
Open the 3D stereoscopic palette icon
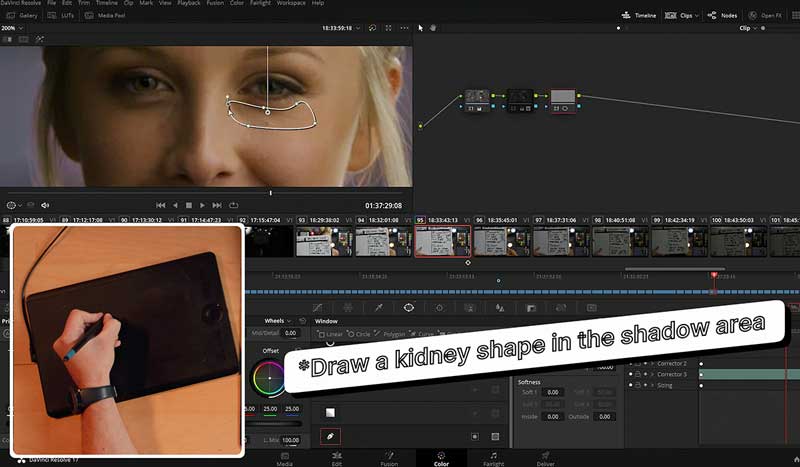tap(592, 308)
